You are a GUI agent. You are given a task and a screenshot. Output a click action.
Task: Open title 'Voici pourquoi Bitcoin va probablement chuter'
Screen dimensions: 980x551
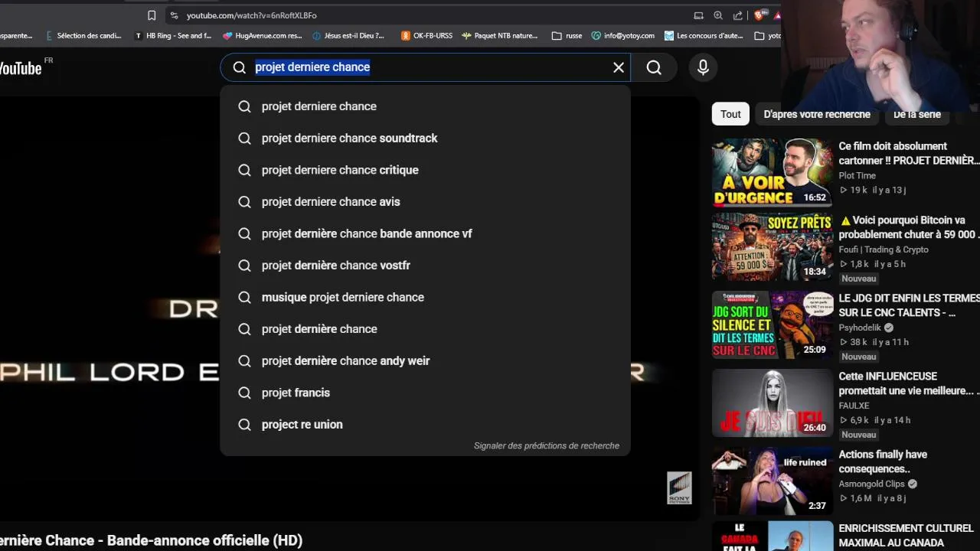tap(909, 227)
